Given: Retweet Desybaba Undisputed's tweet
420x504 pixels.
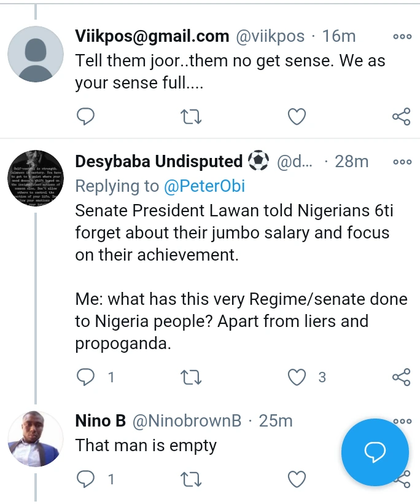Looking at the screenshot, I should click(192, 377).
